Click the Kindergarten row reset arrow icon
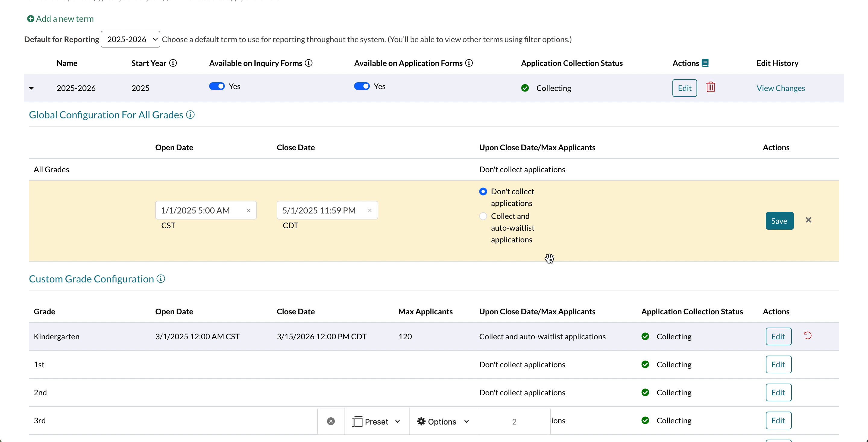 coord(807,335)
